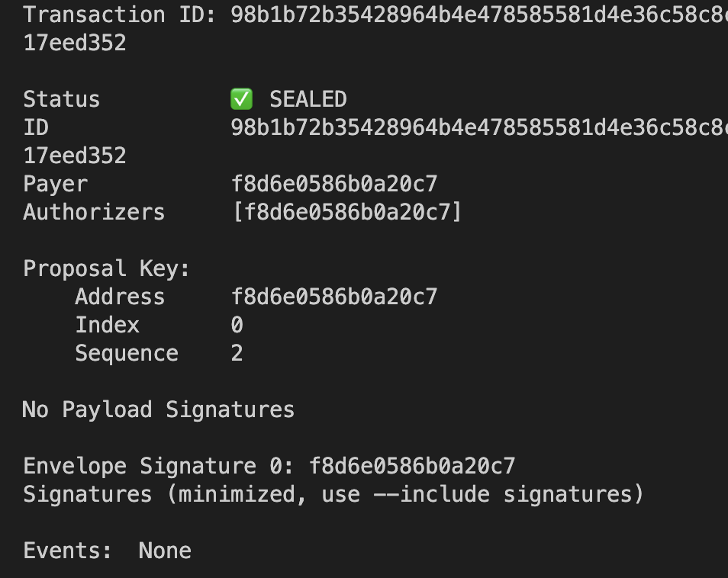Click the Authorizers label
The image size is (728, 578).
pyautogui.click(x=95, y=212)
